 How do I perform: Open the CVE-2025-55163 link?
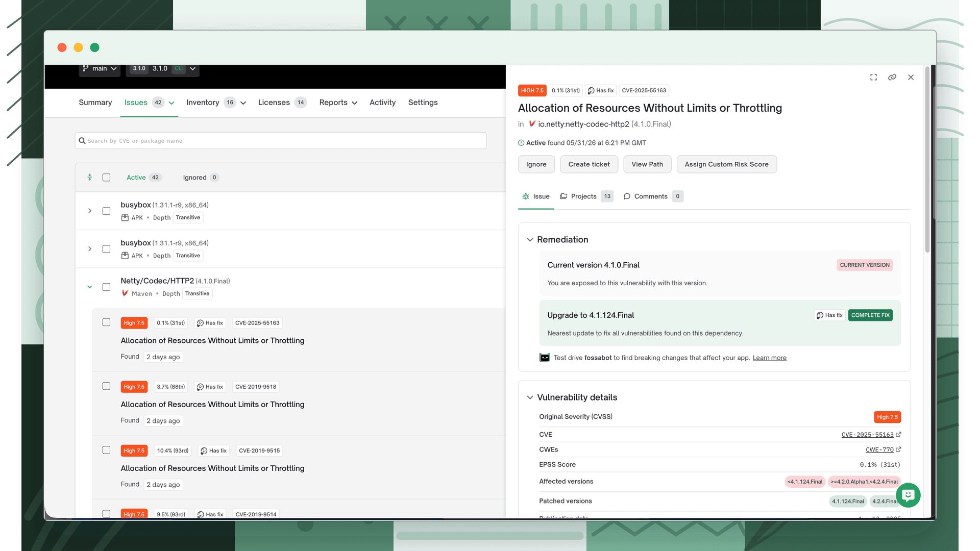(867, 435)
